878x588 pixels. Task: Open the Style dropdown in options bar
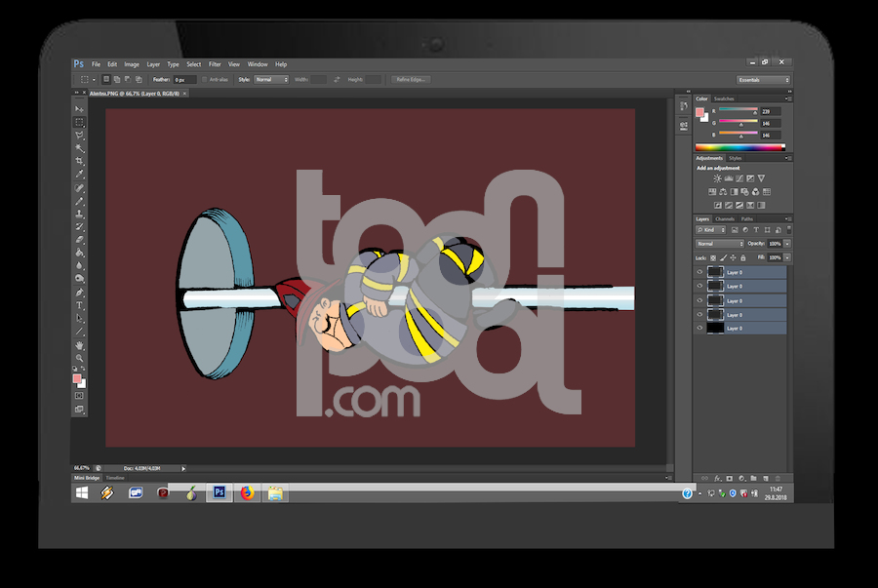(271, 79)
